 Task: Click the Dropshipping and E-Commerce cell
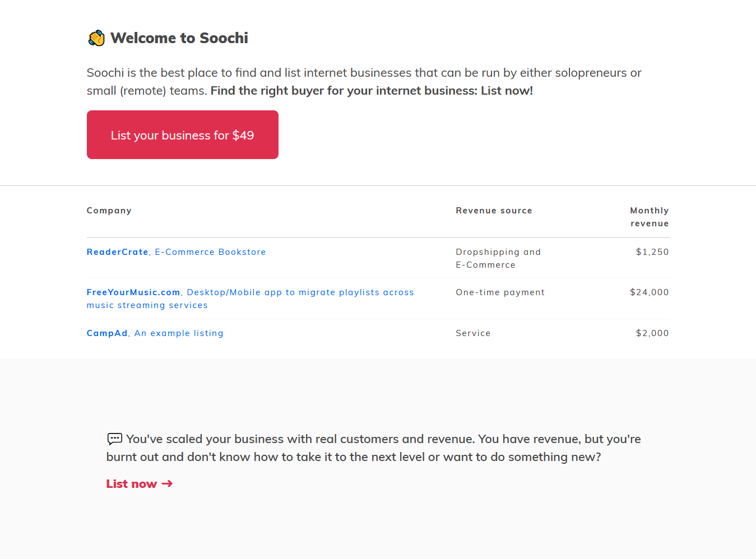coord(498,258)
